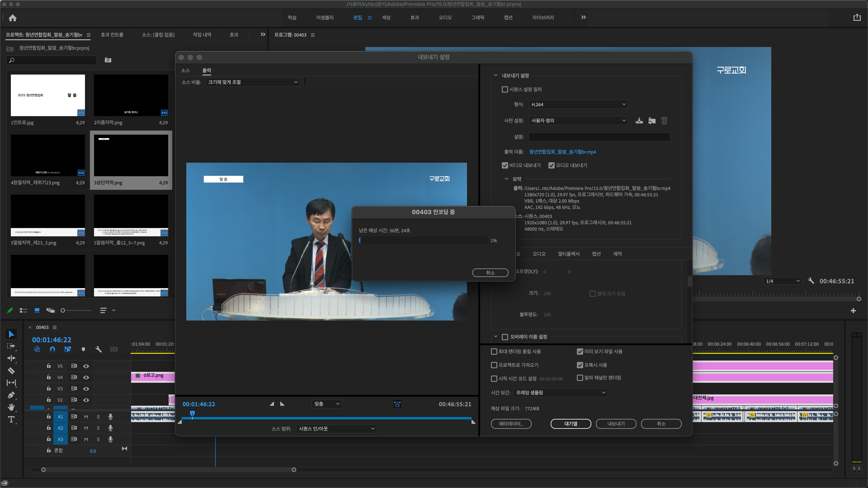
Task: Open timeline display settings wrench
Action: click(98, 349)
